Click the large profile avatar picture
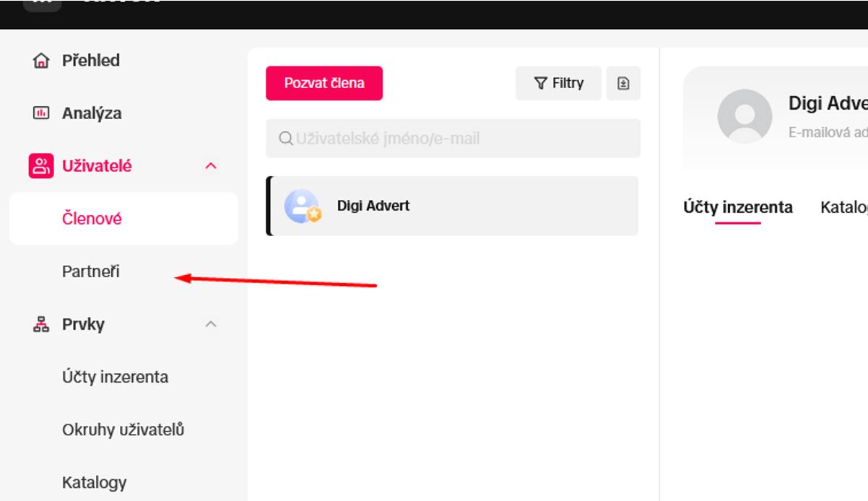This screenshot has width=868, height=501. (745, 116)
